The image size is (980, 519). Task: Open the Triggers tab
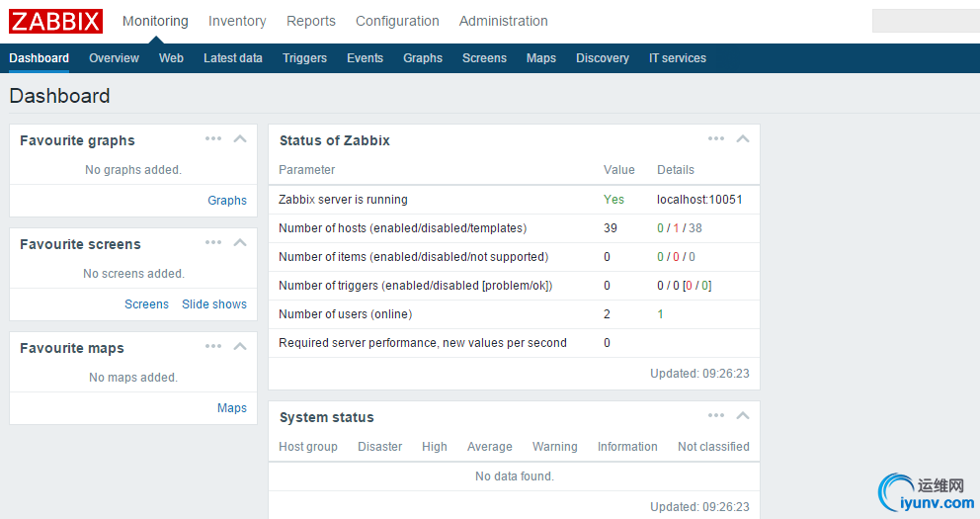coord(304,58)
